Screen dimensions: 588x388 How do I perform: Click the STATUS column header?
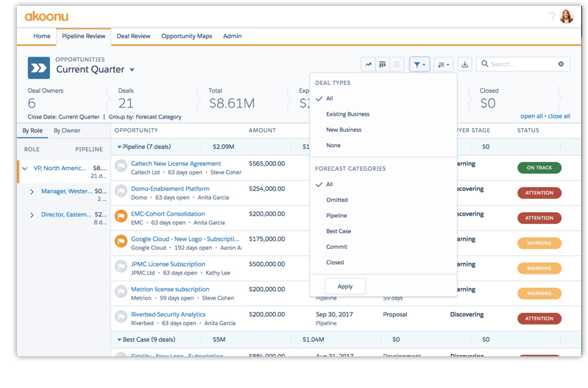(528, 130)
